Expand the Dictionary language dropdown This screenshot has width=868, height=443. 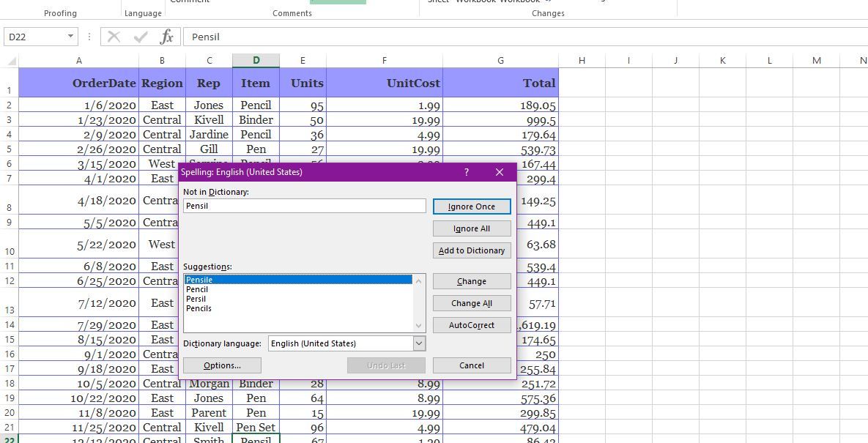tap(419, 343)
